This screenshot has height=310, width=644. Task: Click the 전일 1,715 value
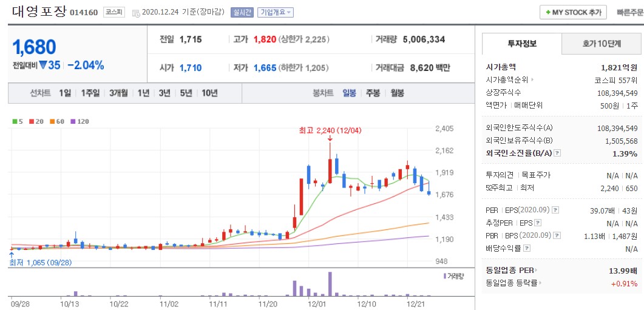pyautogui.click(x=191, y=40)
